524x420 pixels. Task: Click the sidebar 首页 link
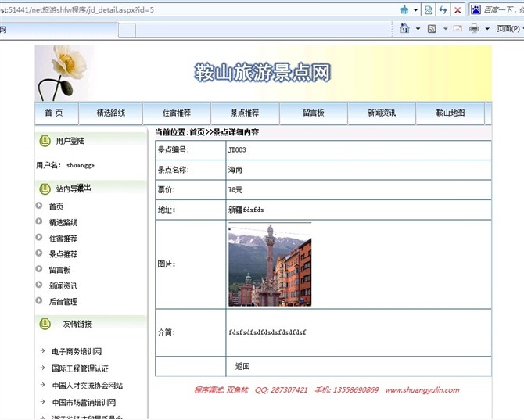(56, 206)
